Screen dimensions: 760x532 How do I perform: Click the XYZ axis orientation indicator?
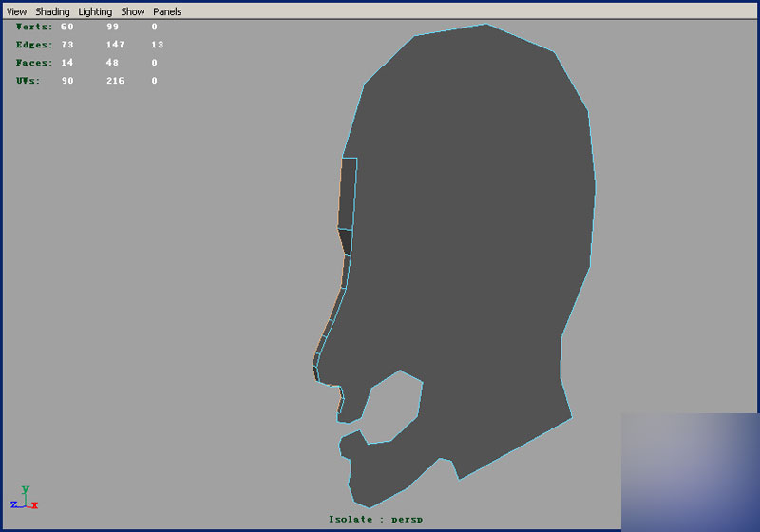25,498
